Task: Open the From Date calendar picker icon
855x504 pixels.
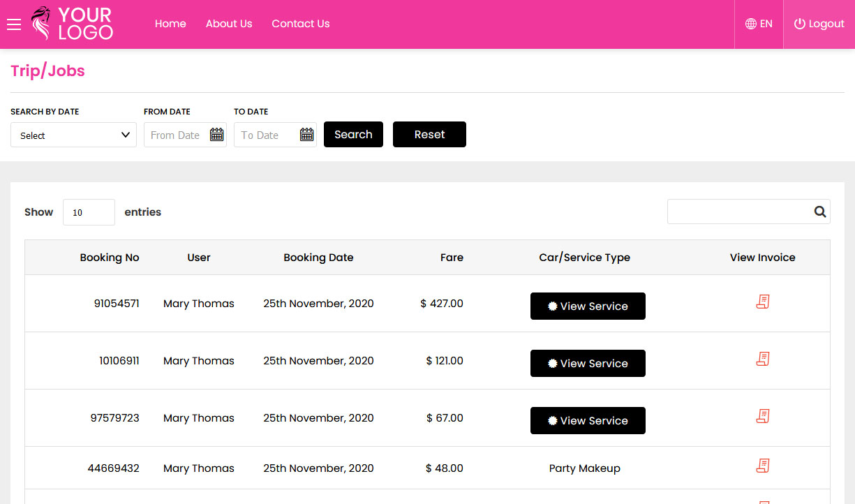Action: 217,135
